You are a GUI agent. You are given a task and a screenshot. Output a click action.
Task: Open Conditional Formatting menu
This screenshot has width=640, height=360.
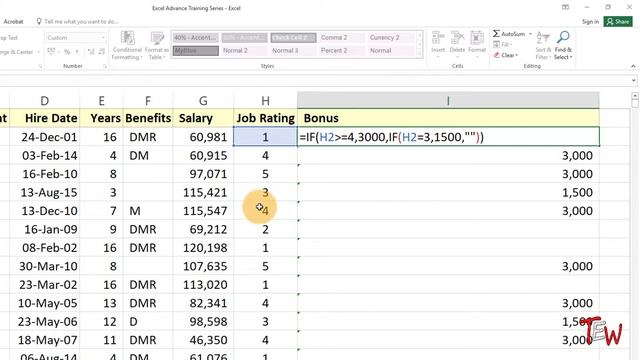127,45
